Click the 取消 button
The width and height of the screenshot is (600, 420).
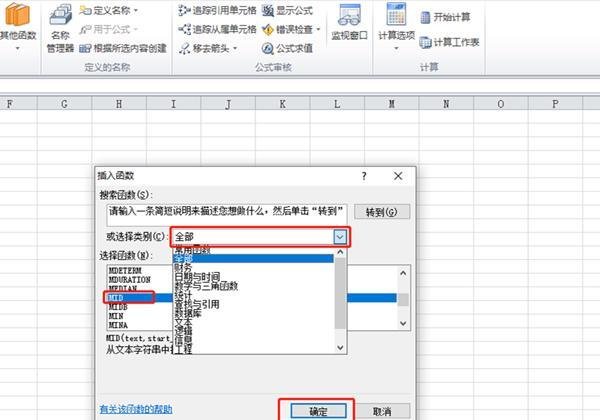coord(382,411)
